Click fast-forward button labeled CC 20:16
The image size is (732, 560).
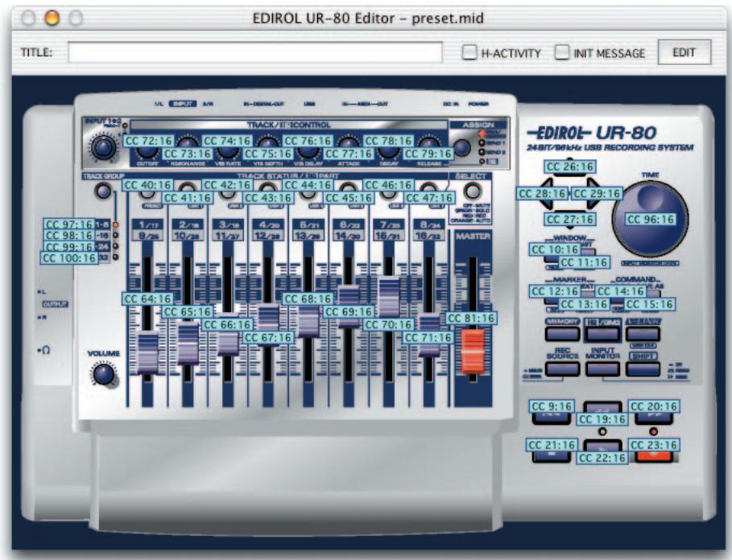[653, 406]
